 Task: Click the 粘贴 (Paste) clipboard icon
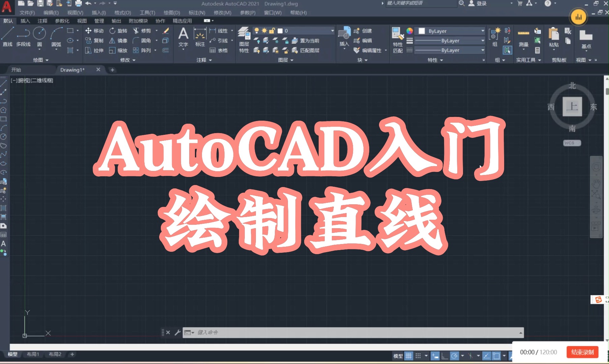click(554, 34)
